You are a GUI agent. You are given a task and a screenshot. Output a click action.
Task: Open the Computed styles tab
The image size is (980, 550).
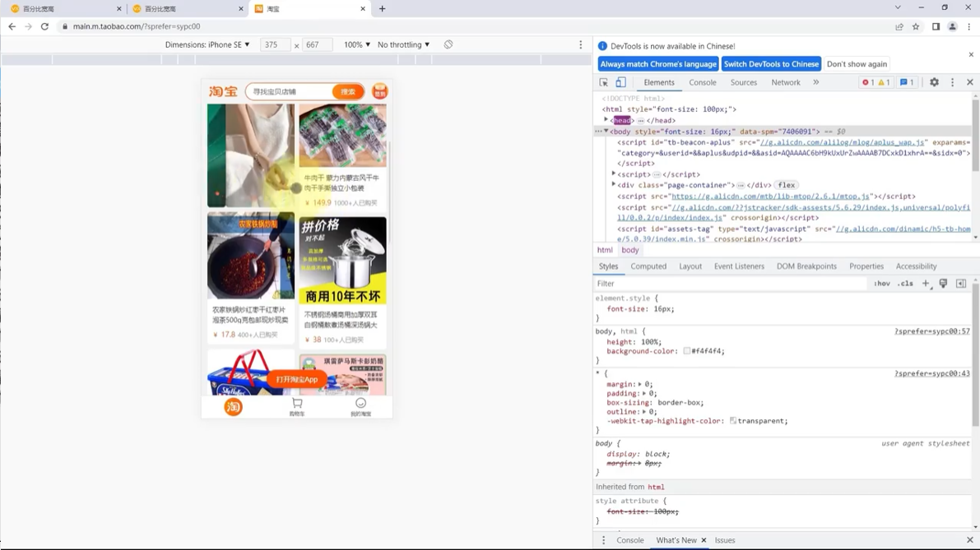[x=648, y=266]
